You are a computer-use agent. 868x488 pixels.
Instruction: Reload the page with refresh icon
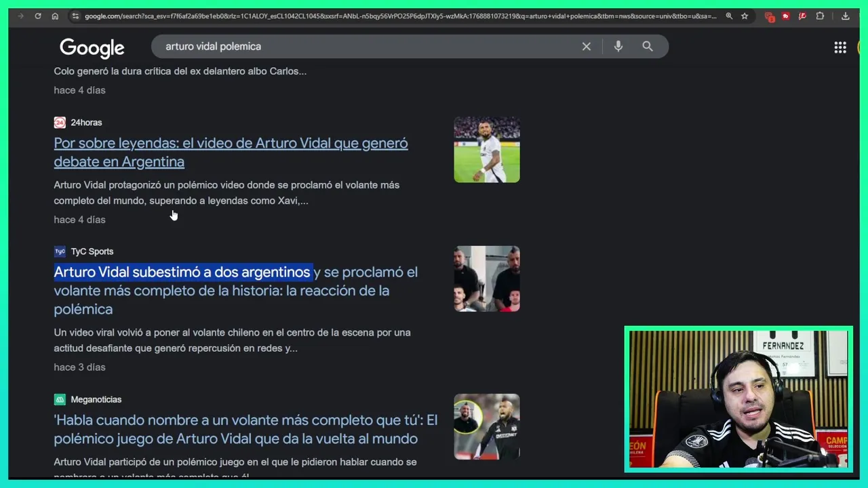38,16
